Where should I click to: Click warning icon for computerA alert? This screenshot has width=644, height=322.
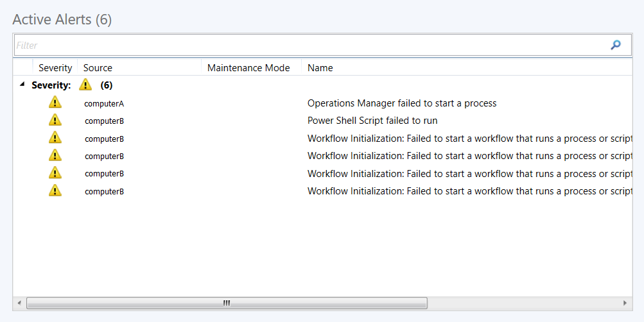pos(55,103)
